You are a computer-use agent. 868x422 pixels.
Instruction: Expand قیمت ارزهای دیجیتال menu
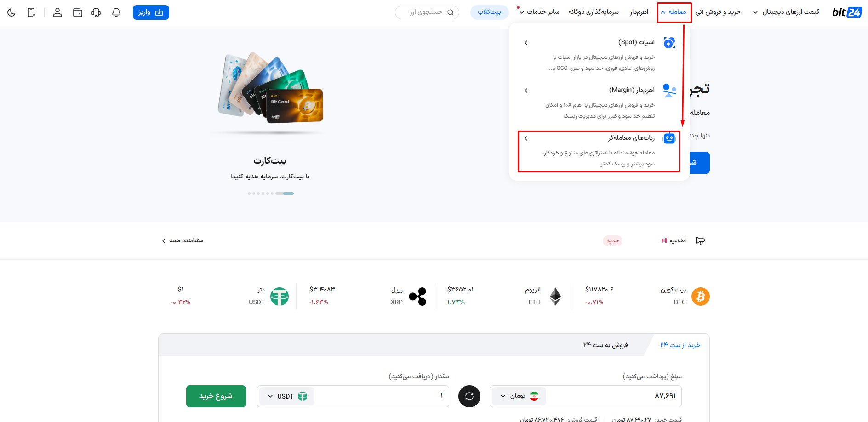point(786,12)
